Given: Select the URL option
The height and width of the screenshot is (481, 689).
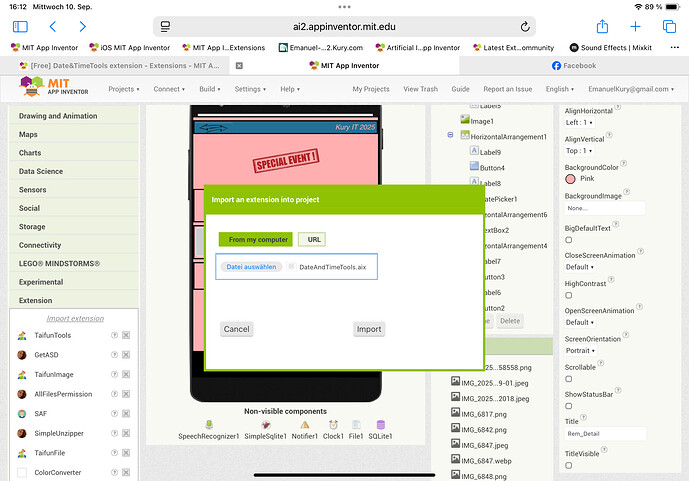Looking at the screenshot, I should 312,239.
